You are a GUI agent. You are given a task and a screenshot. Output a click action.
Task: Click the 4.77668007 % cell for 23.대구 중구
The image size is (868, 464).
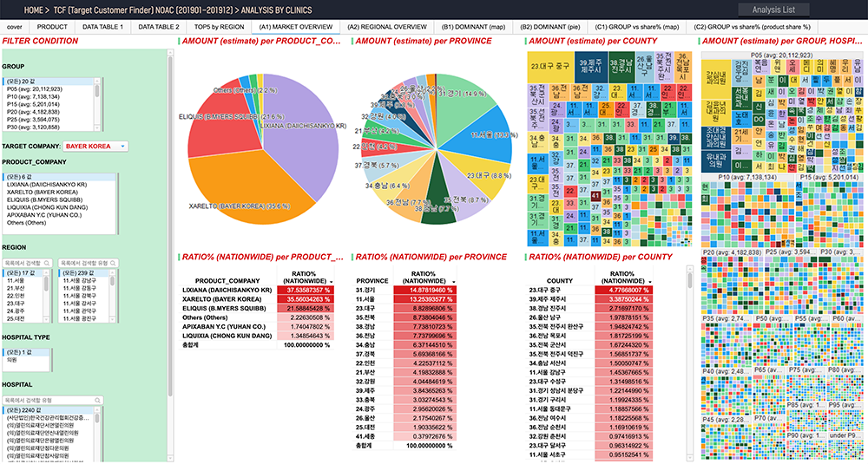[623, 290]
